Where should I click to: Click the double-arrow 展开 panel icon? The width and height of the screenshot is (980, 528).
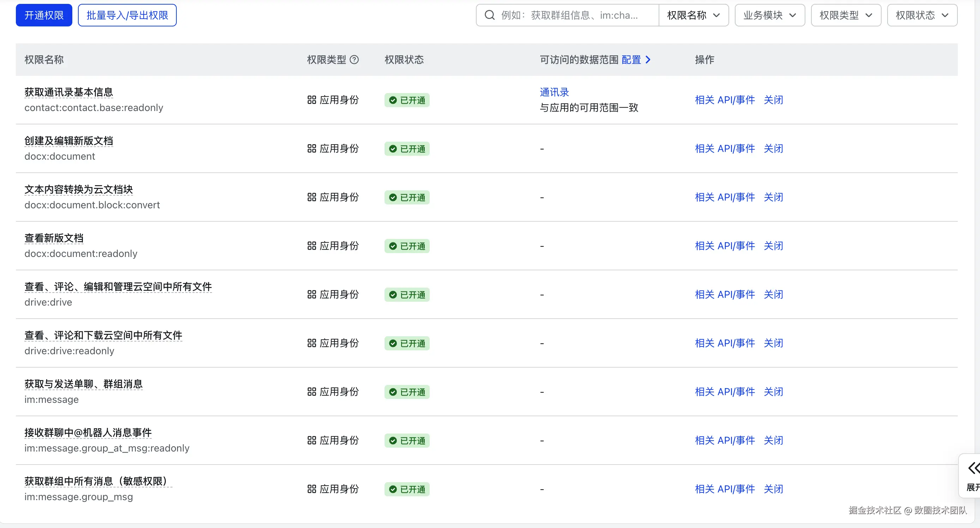coord(973,468)
